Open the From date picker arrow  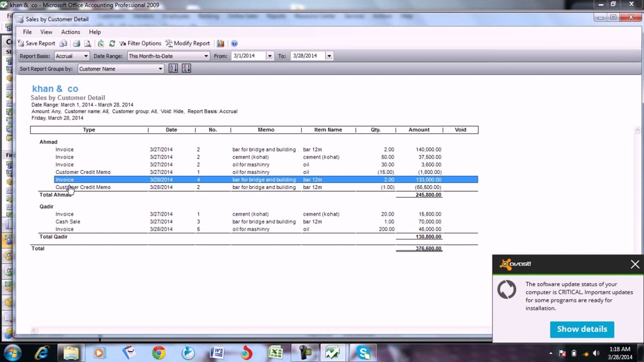[270, 56]
